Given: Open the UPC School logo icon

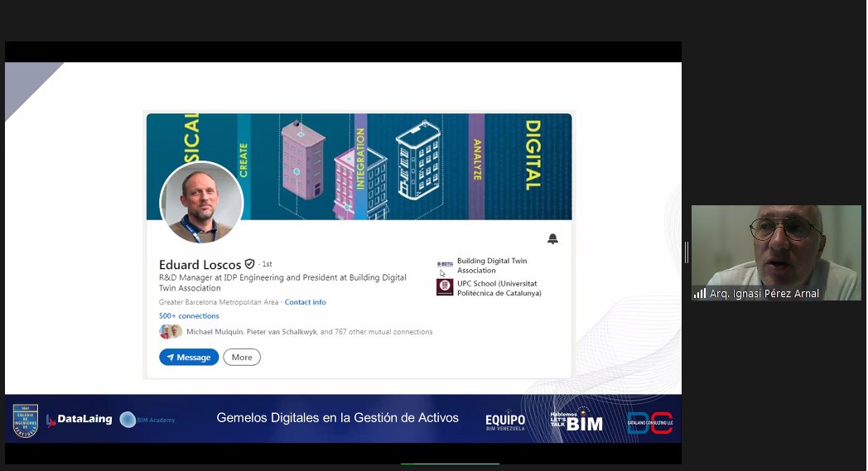Looking at the screenshot, I should click(445, 286).
